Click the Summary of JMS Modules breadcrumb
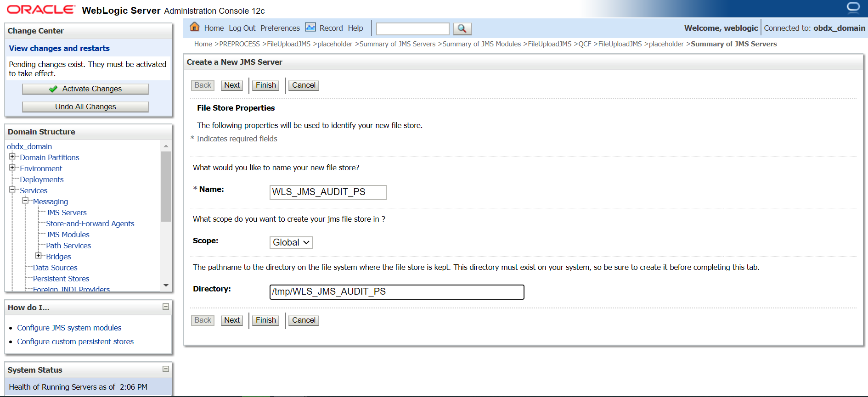868x397 pixels. (482, 44)
